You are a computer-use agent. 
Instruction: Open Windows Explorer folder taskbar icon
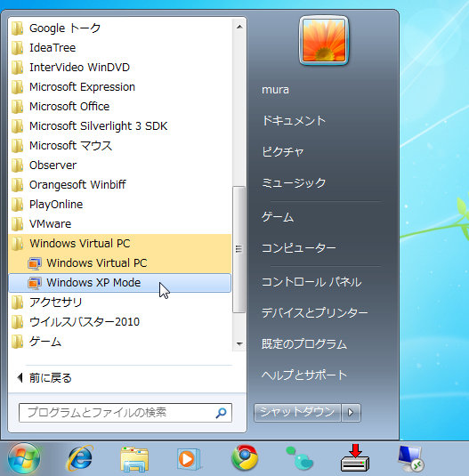click(x=134, y=459)
